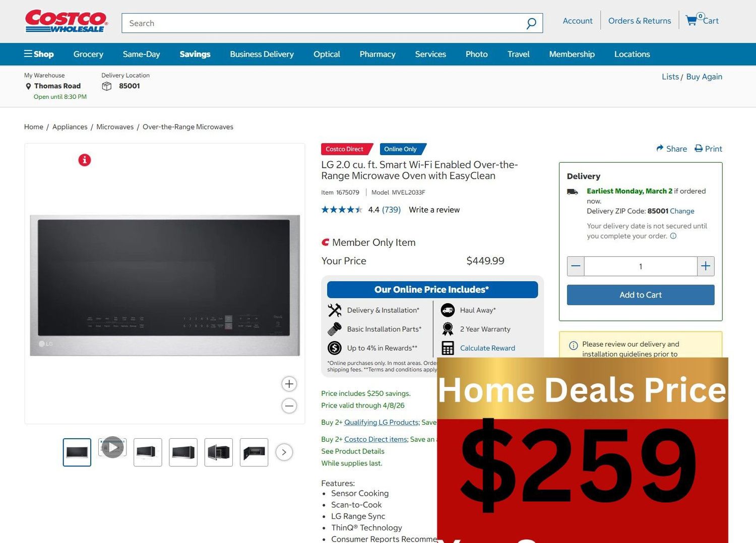
Task: Click into the Search field
Action: [x=323, y=23]
